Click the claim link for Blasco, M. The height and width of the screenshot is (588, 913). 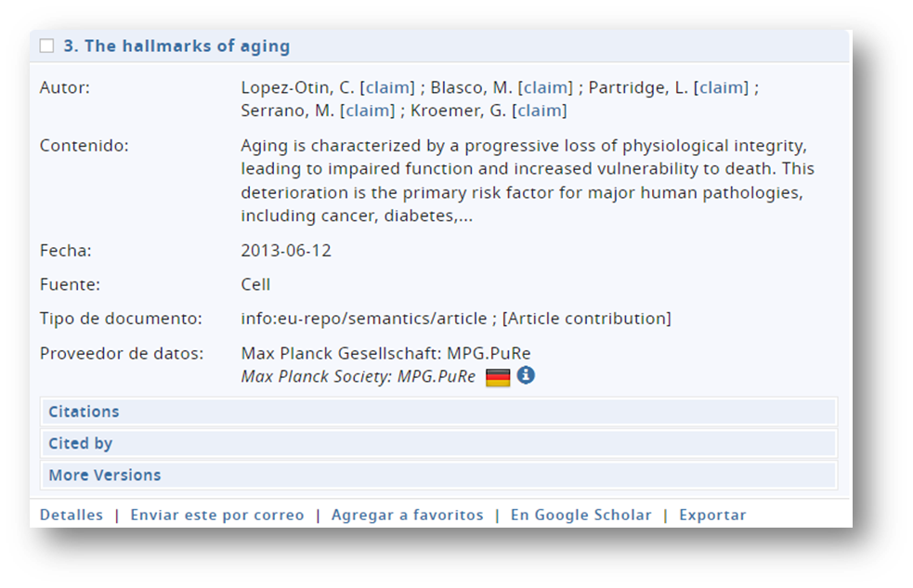(x=546, y=87)
